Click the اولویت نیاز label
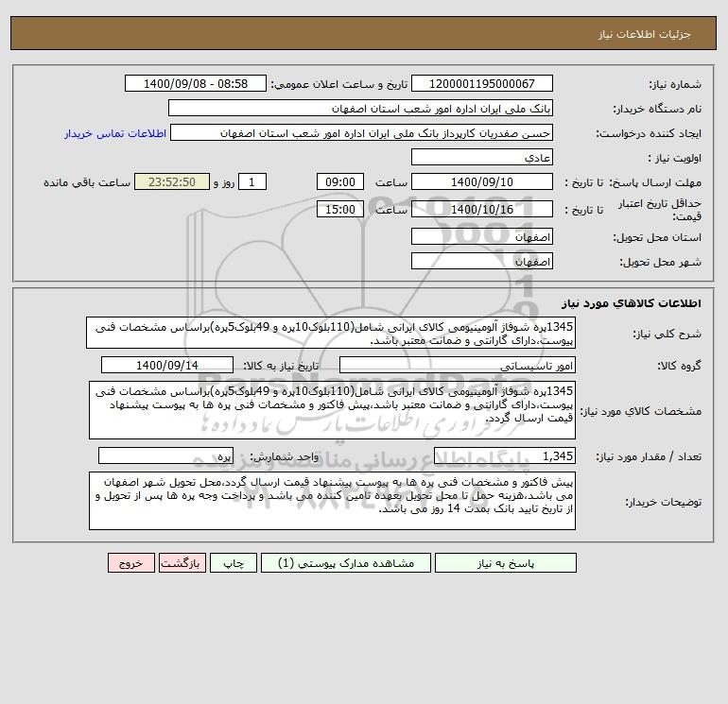 675,158
